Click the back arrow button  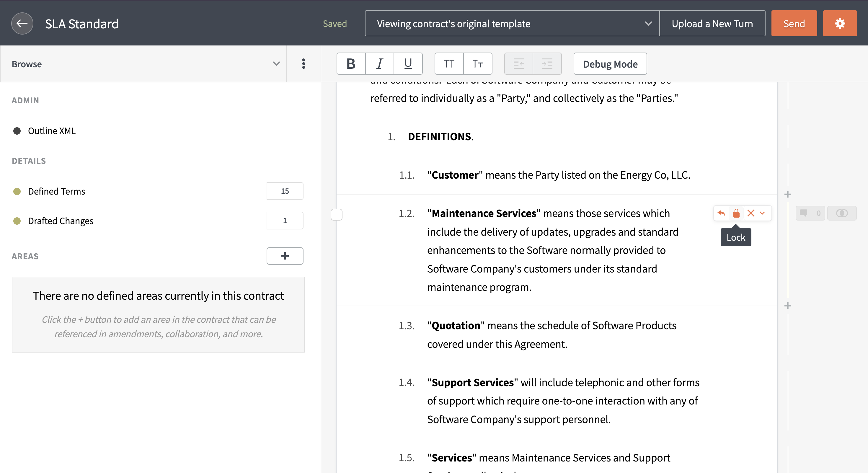[x=22, y=23]
